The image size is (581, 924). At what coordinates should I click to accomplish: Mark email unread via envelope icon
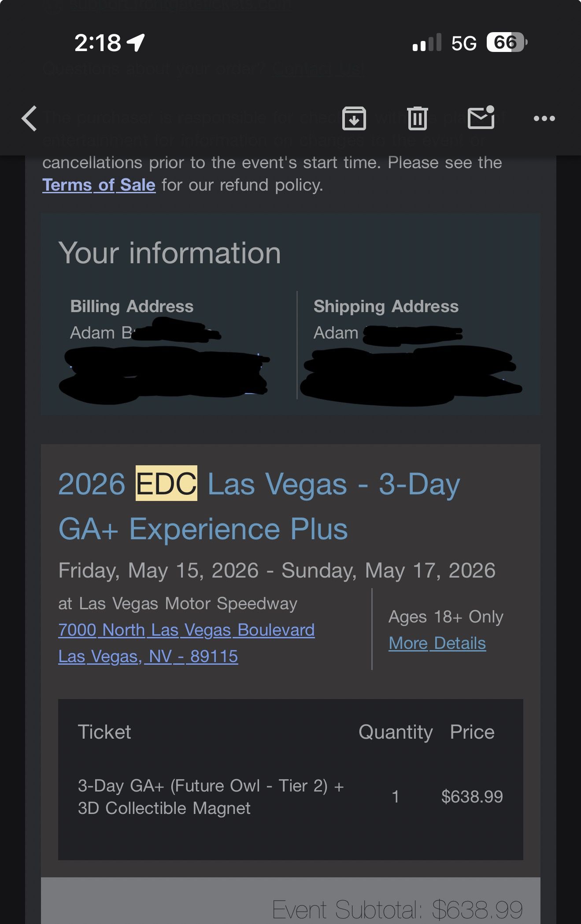[481, 118]
